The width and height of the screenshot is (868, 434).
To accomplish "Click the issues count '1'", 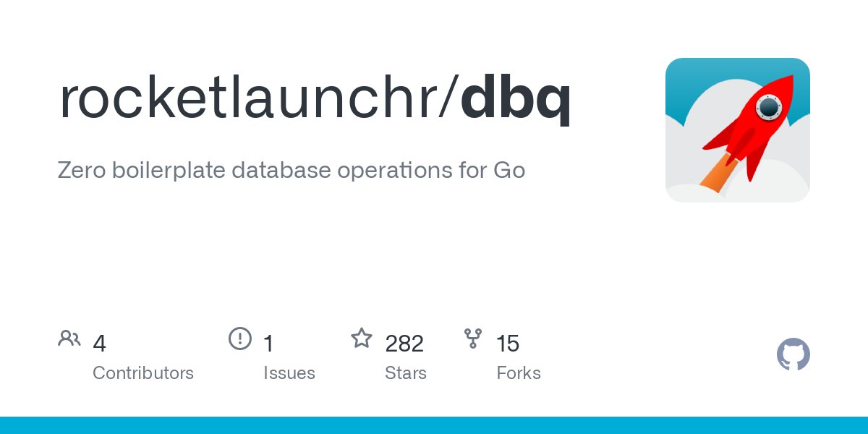I will pos(268,344).
